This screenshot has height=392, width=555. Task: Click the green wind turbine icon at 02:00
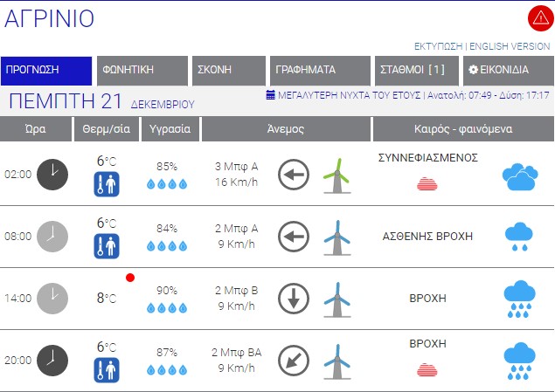(336, 175)
